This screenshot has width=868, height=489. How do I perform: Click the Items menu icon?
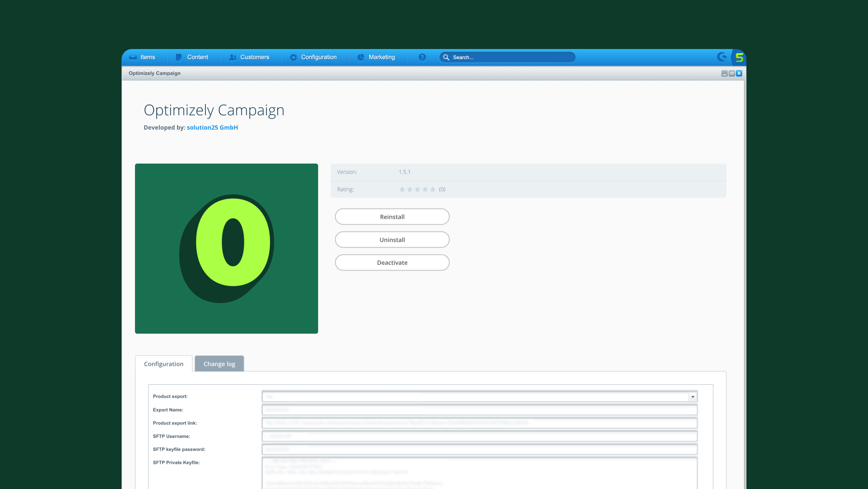pos(133,57)
